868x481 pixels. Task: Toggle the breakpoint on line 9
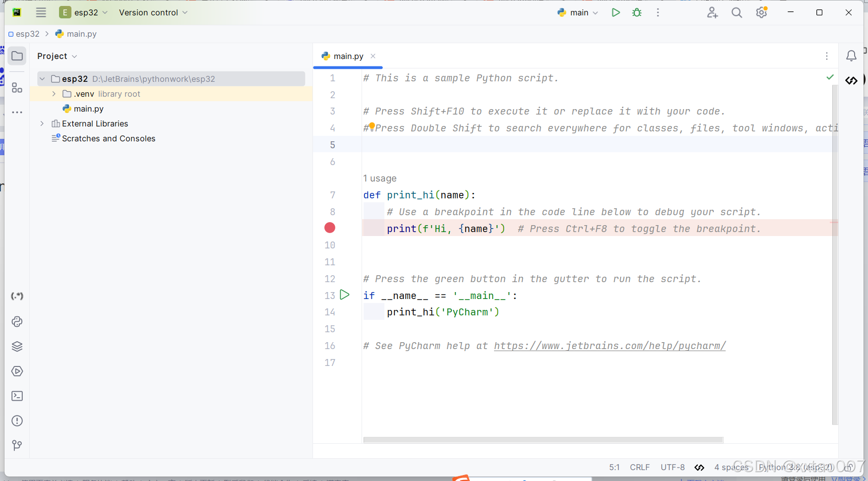pyautogui.click(x=330, y=228)
